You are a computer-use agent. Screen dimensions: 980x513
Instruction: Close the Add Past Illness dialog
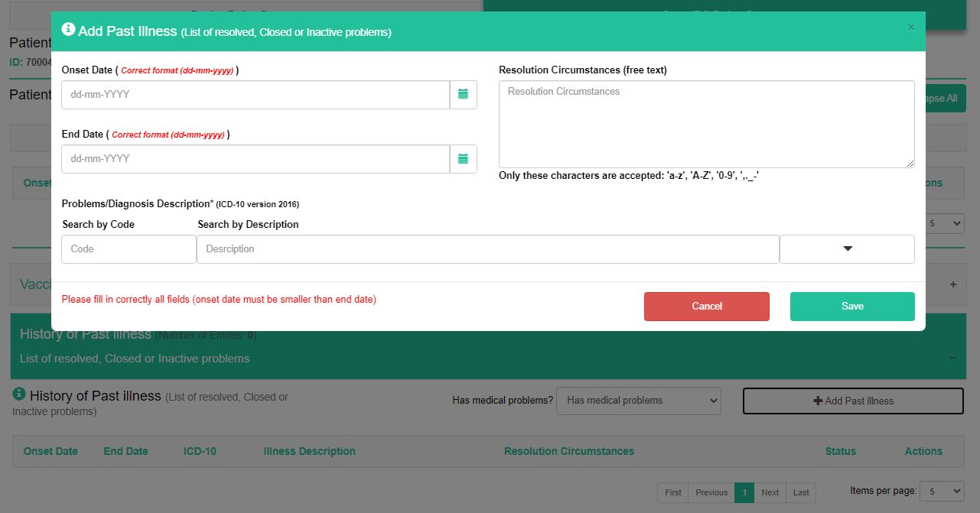click(x=910, y=28)
